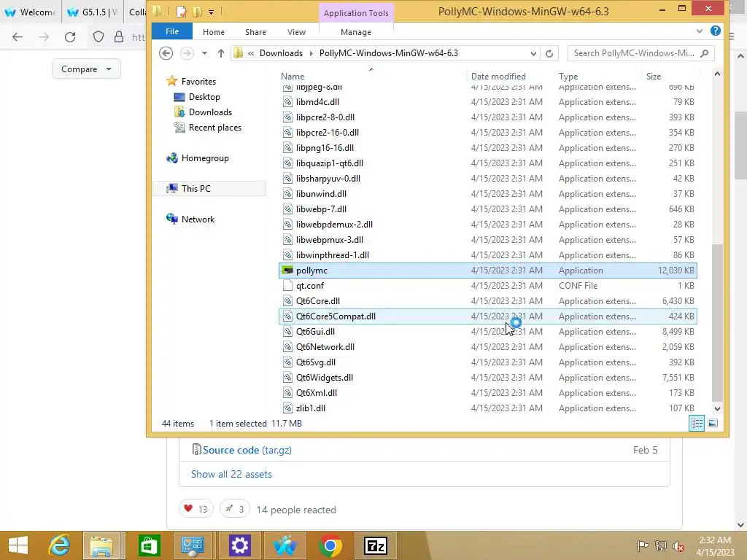Open Windows Store taskbar icon

pos(149,545)
